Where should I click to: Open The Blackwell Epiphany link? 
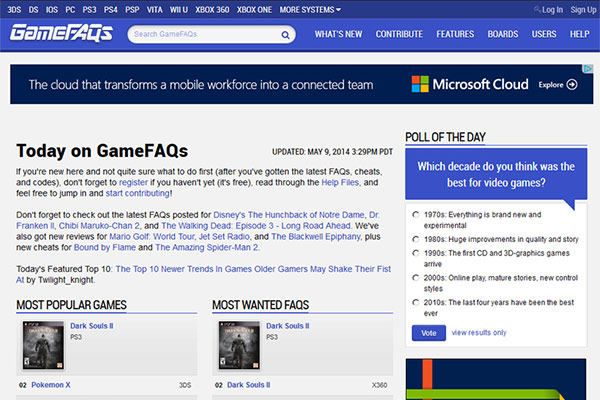pos(316,237)
